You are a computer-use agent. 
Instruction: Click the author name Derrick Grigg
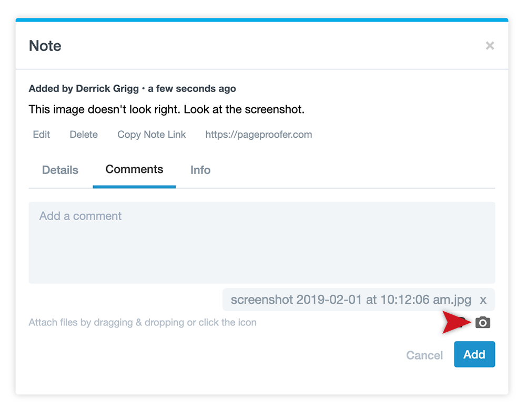pos(107,89)
